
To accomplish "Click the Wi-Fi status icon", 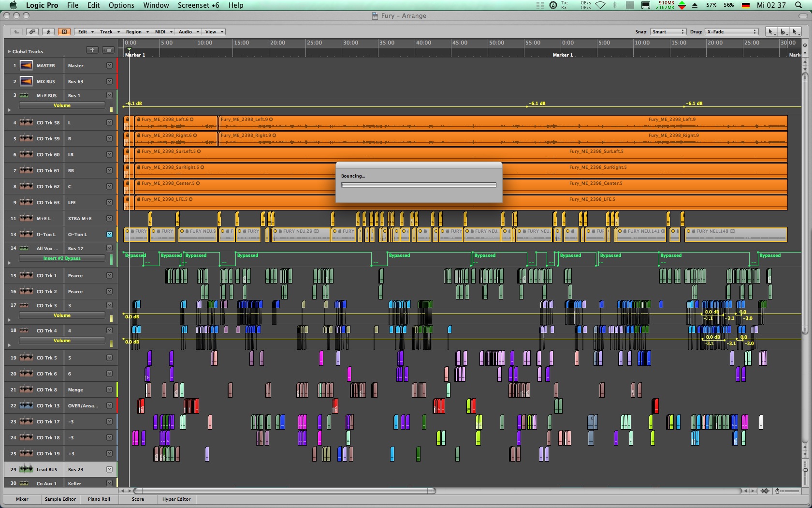I will tap(600, 5).
